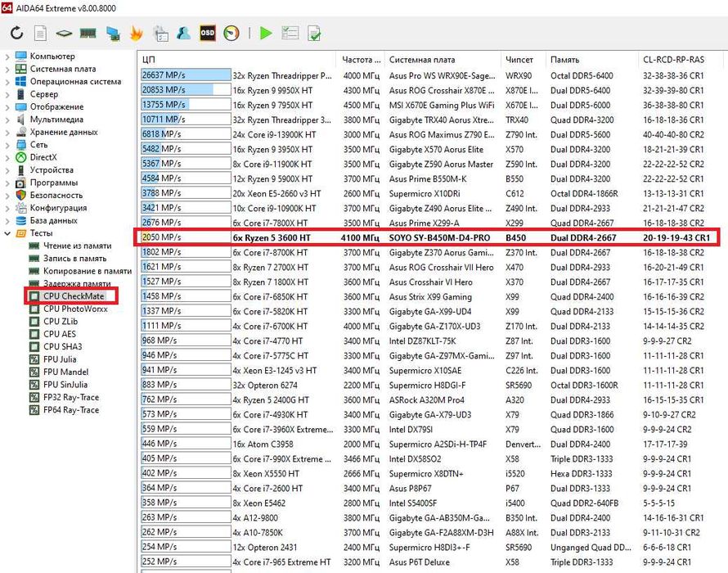728x573 pixels.
Task: Select Программы in the sidebar
Action: coord(54,183)
